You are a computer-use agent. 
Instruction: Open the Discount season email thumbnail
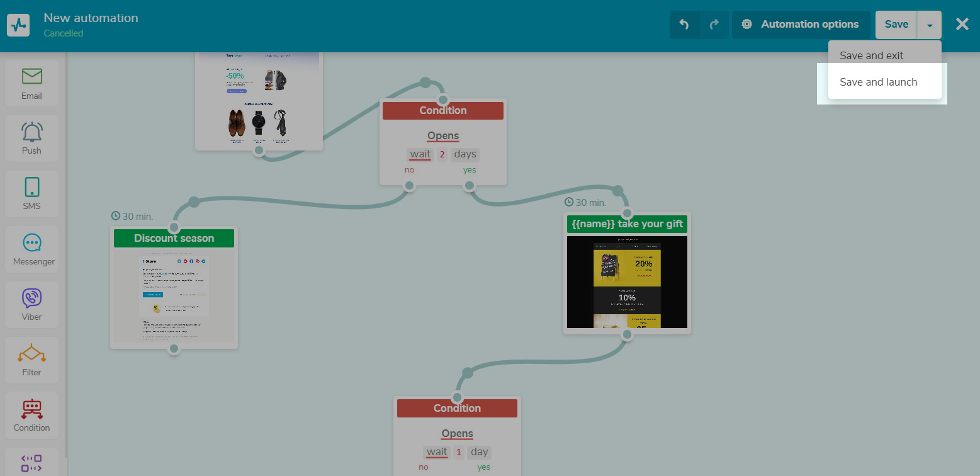(x=174, y=296)
